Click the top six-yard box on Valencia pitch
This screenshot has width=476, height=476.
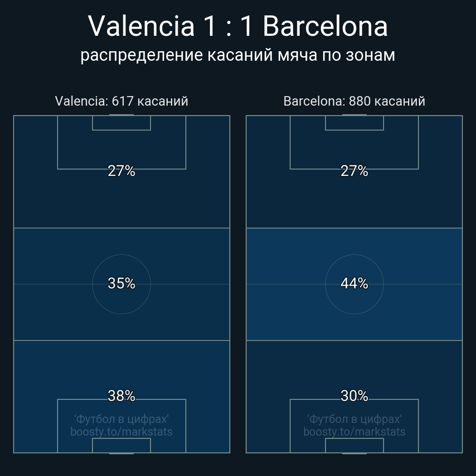pyautogui.click(x=121, y=123)
